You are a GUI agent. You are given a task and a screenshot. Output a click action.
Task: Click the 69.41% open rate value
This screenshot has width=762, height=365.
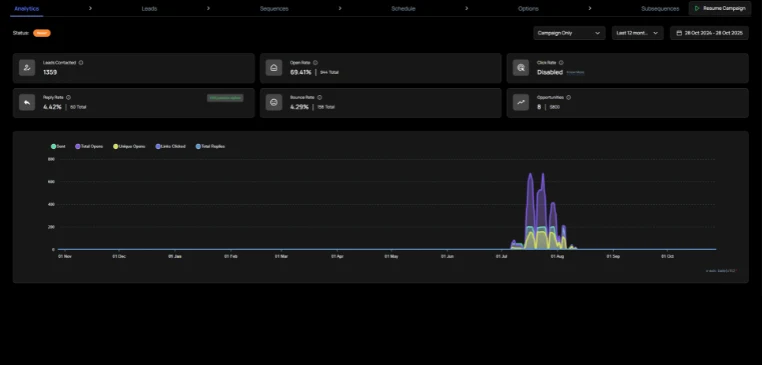[x=301, y=72]
